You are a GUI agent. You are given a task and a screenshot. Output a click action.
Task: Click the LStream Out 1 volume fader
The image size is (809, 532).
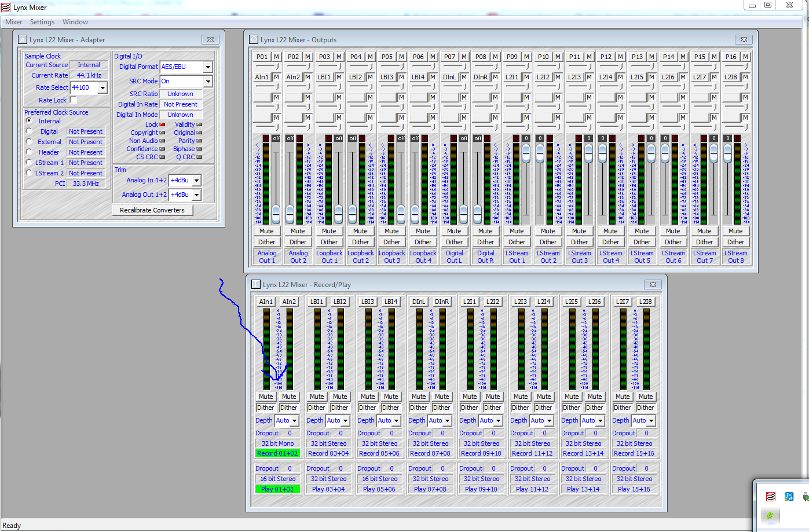point(526,153)
